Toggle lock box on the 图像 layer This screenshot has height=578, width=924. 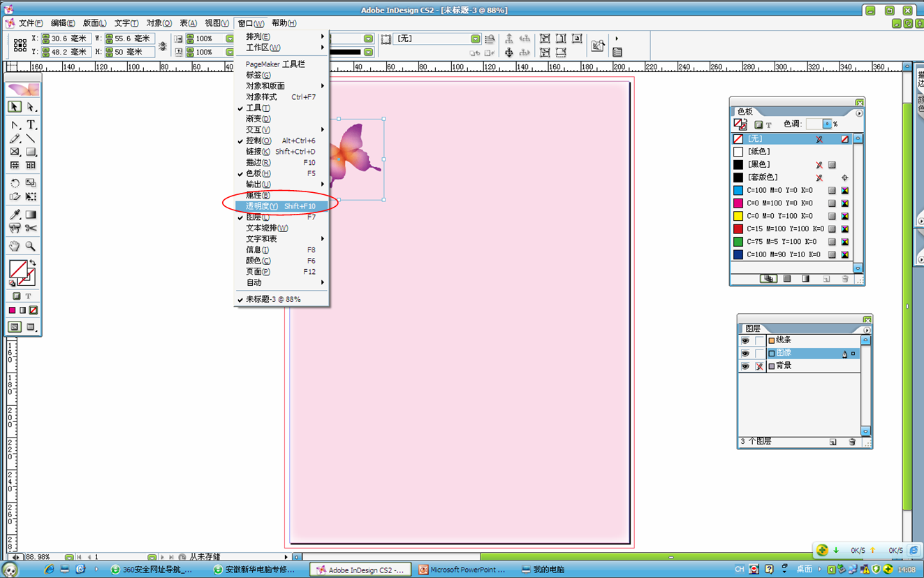[759, 354]
